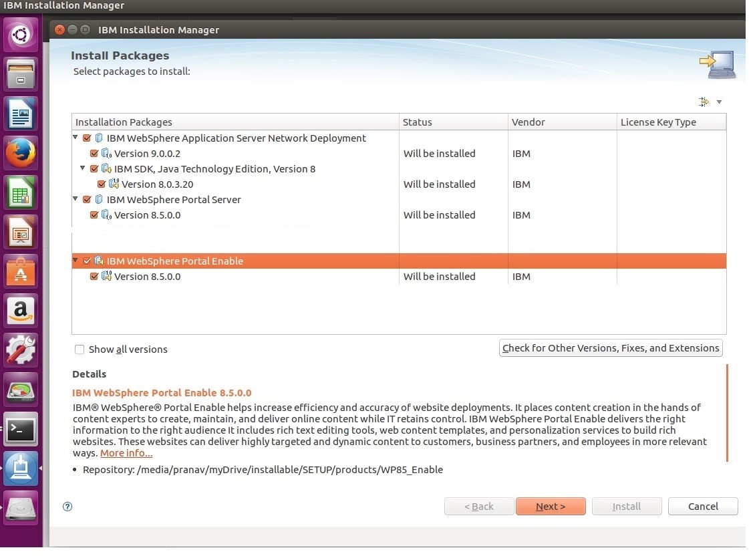Uncheck Version 9.0.0.2 checkbox
This screenshot has height=560, width=753.
pos(94,154)
